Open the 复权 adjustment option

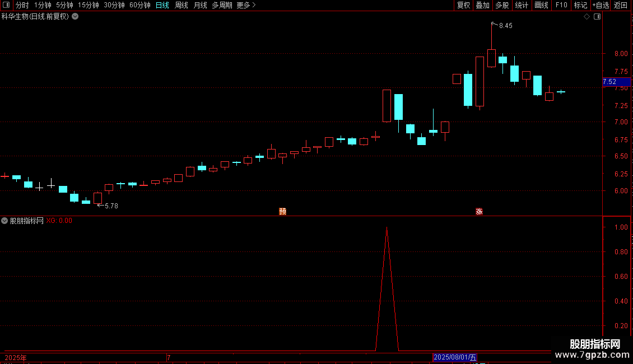[463, 5]
